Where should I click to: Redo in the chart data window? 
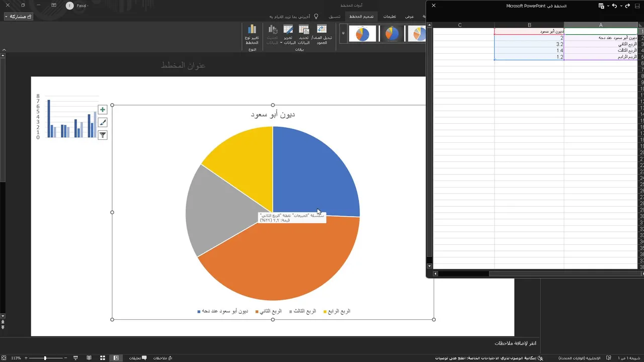[627, 6]
